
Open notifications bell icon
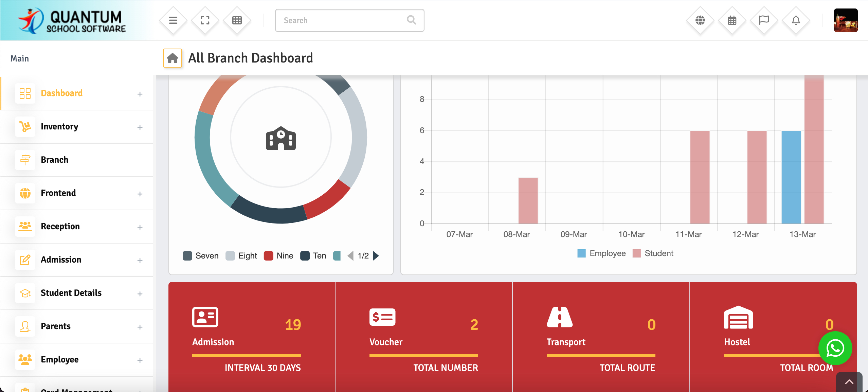(x=796, y=20)
